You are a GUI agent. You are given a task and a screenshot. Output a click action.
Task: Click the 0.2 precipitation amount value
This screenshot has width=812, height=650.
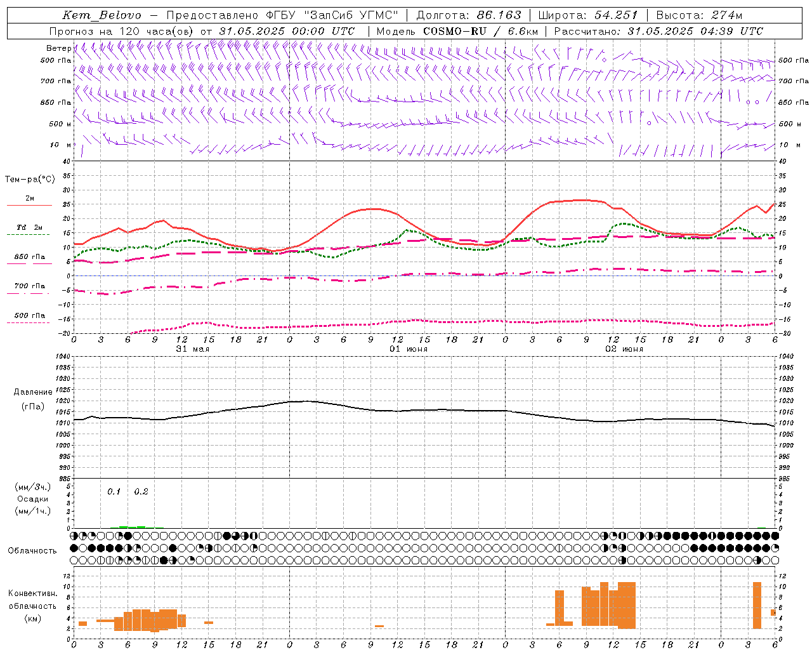[x=141, y=492]
